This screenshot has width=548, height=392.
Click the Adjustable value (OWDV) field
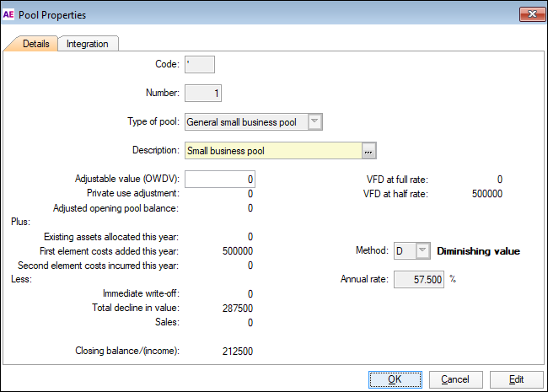219,180
